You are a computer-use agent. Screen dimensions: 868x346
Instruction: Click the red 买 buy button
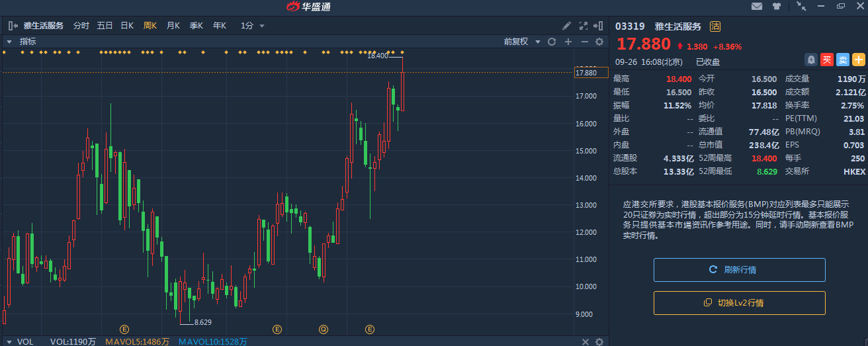pyautogui.click(x=826, y=60)
